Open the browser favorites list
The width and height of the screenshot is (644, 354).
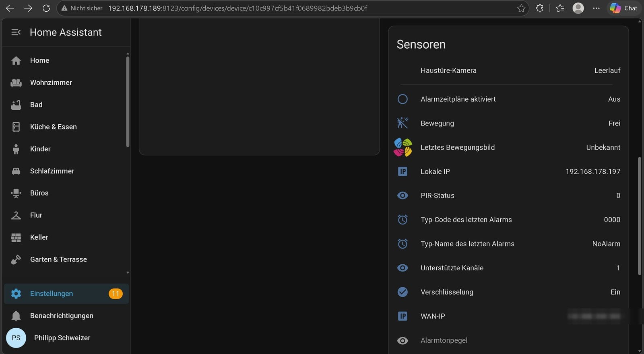click(560, 8)
